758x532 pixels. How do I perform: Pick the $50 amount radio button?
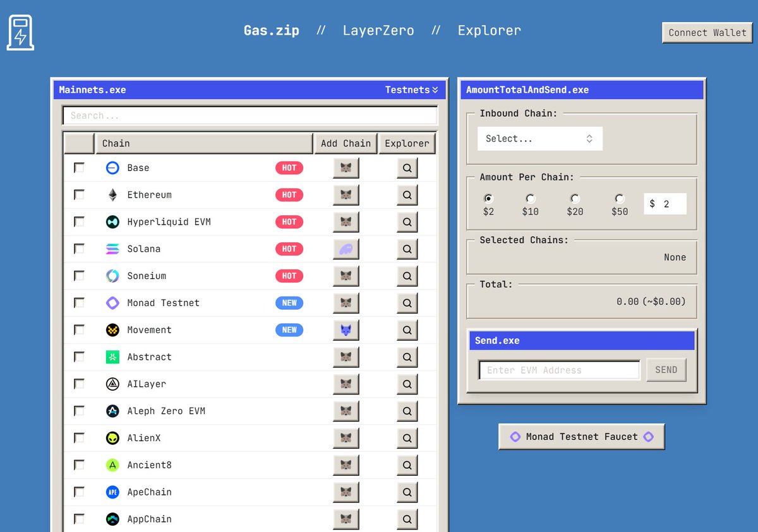(x=620, y=199)
